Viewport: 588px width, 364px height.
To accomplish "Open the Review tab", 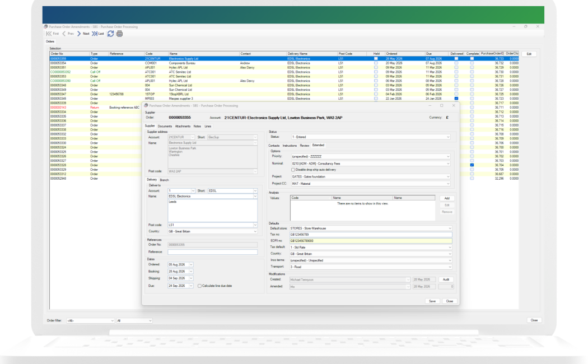I will [x=305, y=146].
